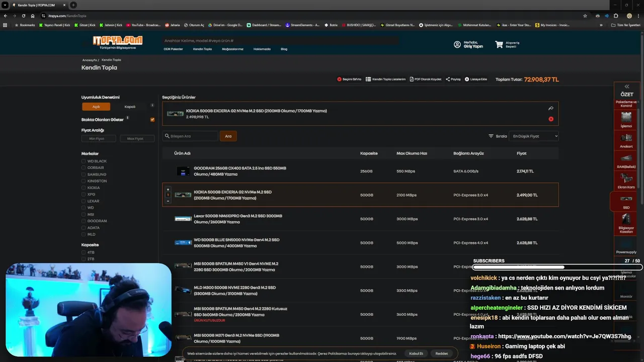Image resolution: width=644 pixels, height=362 pixels.
Task: Click the Paylaş share option
Action: [x=453, y=79]
